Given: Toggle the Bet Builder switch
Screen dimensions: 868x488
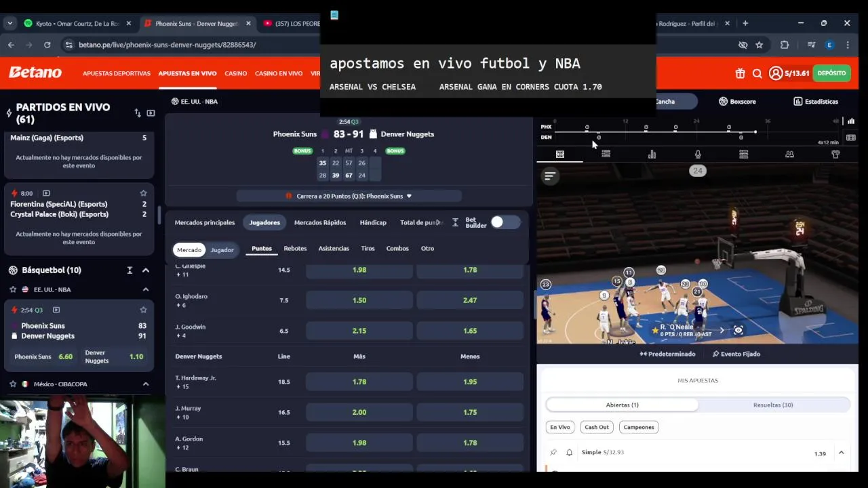Looking at the screenshot, I should (x=506, y=222).
